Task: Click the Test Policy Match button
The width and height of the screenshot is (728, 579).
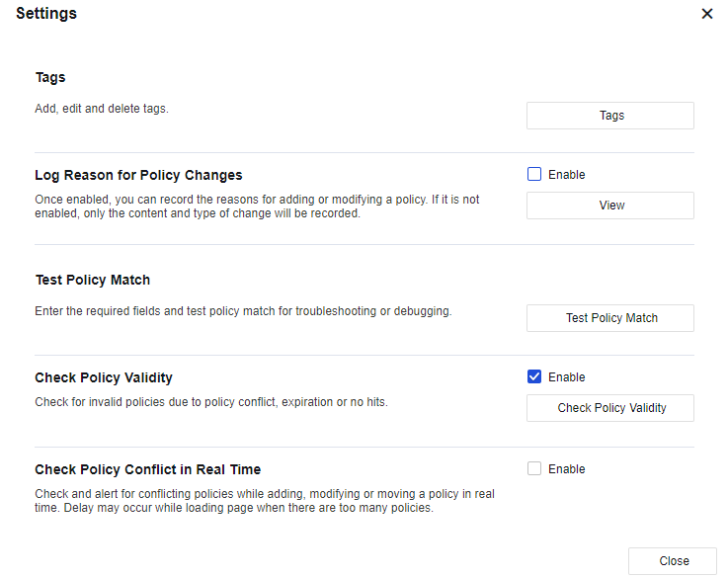Action: [x=609, y=318]
